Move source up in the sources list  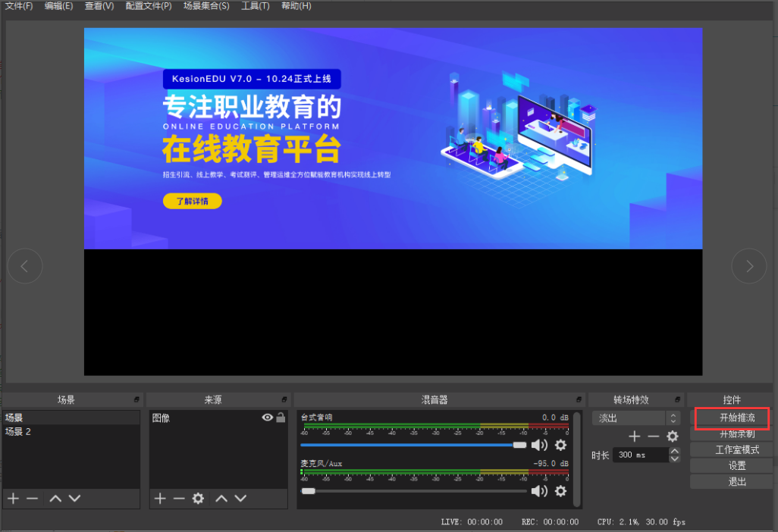click(x=221, y=498)
